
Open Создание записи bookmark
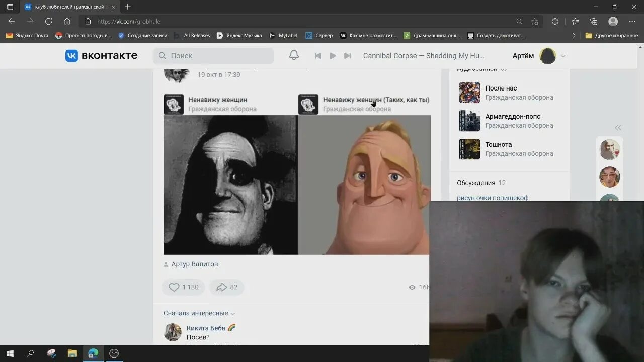click(142, 35)
